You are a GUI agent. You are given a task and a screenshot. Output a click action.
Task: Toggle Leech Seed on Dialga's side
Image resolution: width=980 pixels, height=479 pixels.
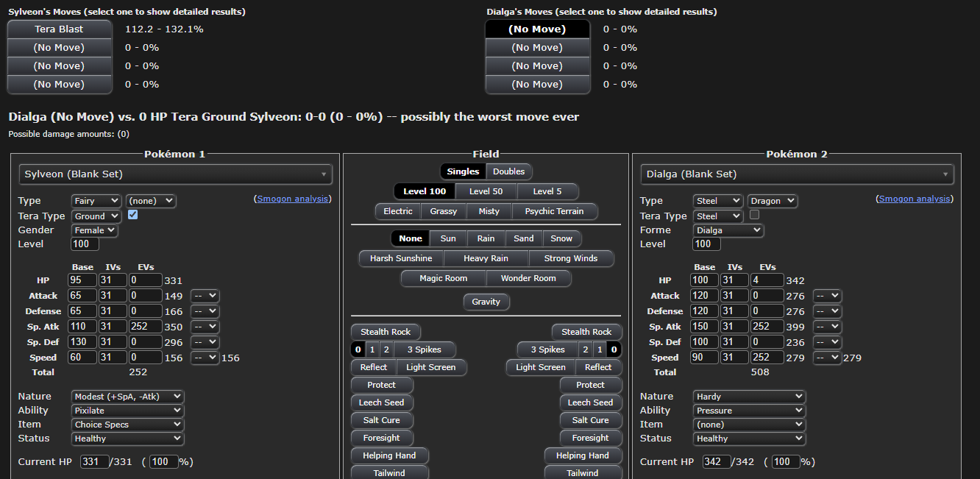click(x=591, y=402)
